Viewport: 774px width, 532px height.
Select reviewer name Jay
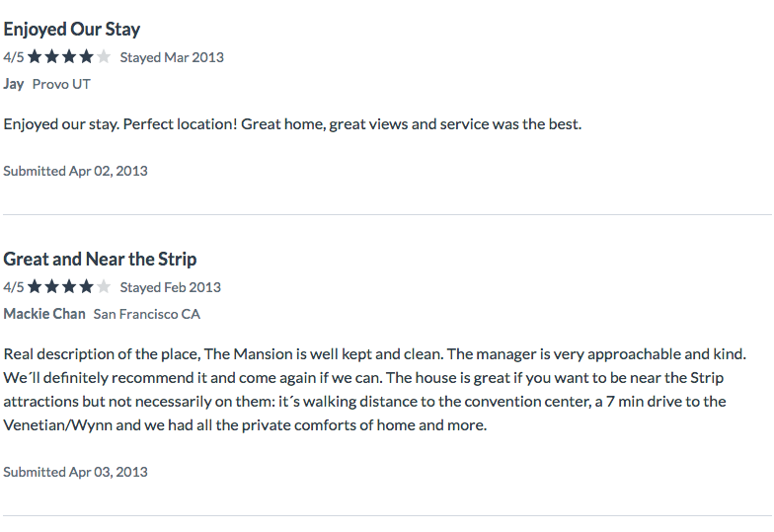click(x=14, y=84)
